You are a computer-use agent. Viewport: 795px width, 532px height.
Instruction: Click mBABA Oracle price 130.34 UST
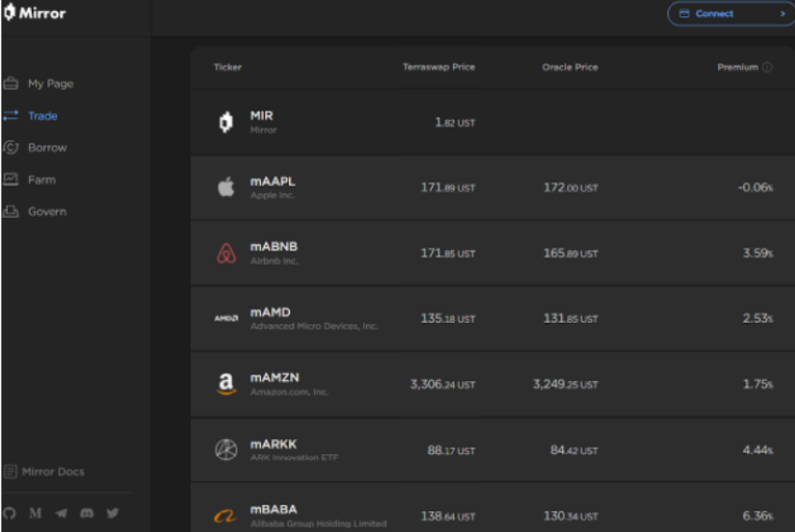[571, 516]
